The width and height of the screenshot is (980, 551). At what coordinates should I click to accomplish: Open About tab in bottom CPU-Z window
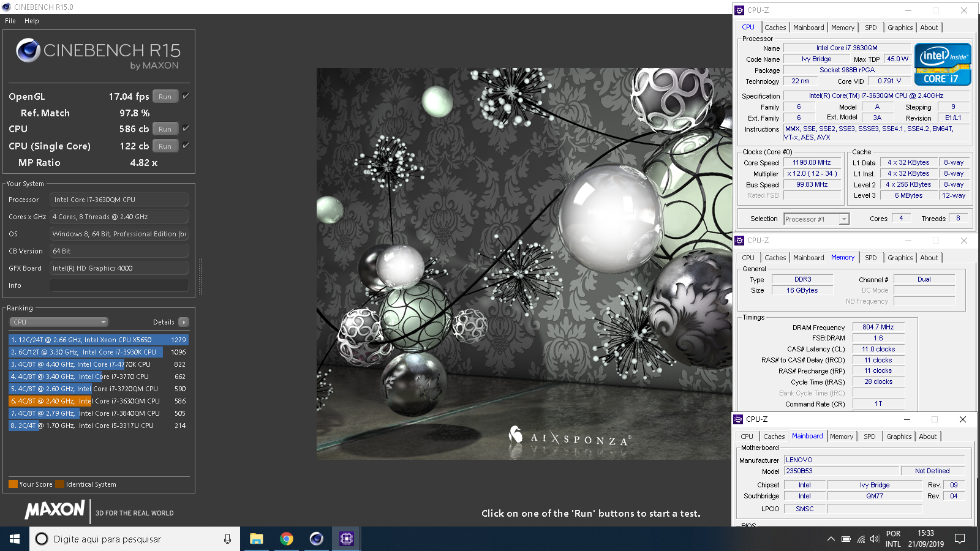(928, 437)
